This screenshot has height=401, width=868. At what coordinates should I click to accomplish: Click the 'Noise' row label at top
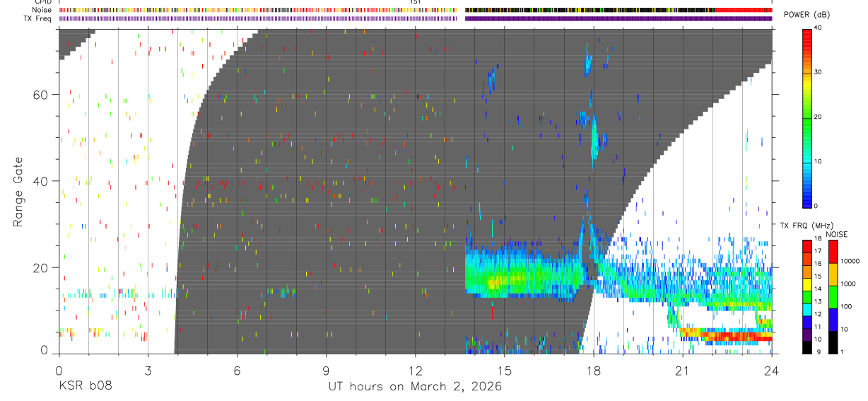point(42,10)
